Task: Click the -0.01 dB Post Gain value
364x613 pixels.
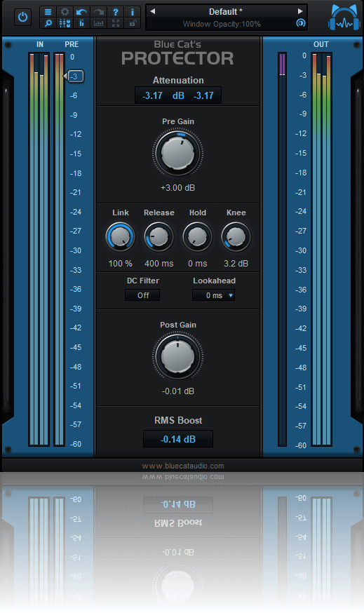Action: pos(178,391)
